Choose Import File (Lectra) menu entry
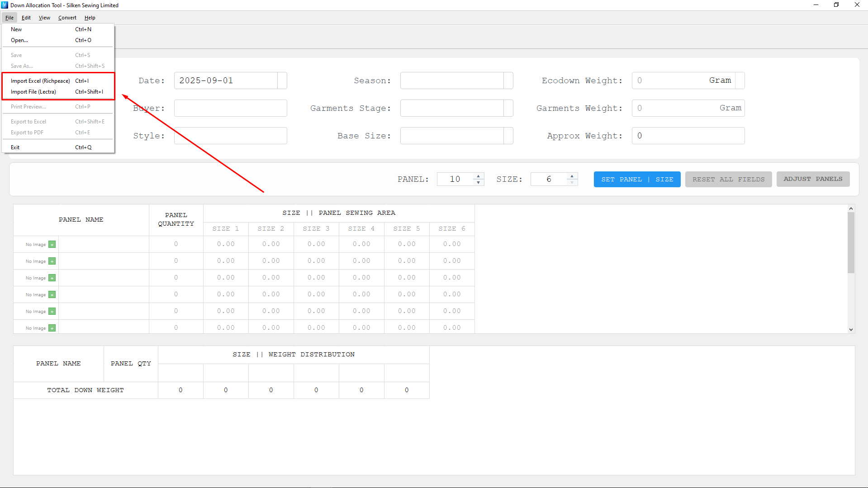The width and height of the screenshot is (868, 488). click(x=33, y=92)
